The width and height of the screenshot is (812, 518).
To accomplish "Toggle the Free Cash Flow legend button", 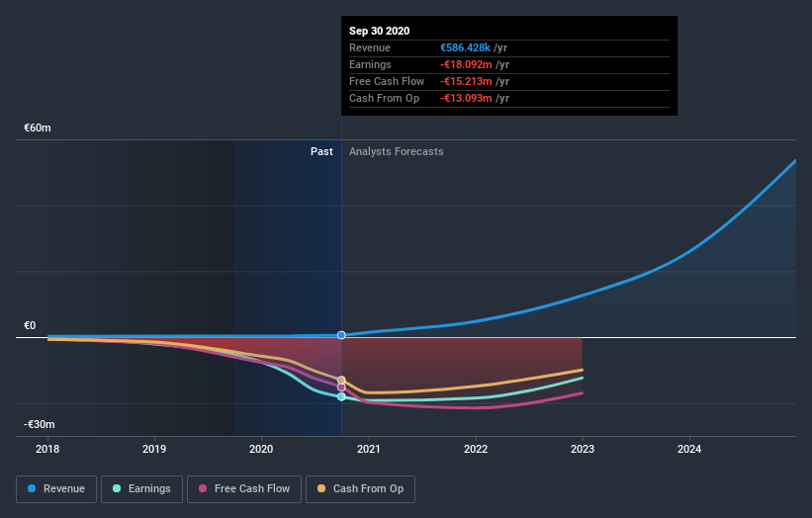I will [244, 489].
